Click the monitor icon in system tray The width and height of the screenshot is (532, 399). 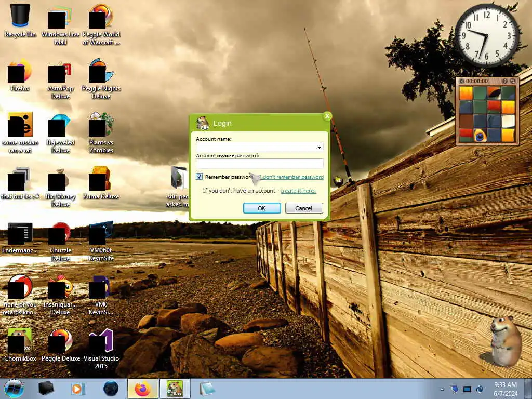pyautogui.click(x=467, y=389)
